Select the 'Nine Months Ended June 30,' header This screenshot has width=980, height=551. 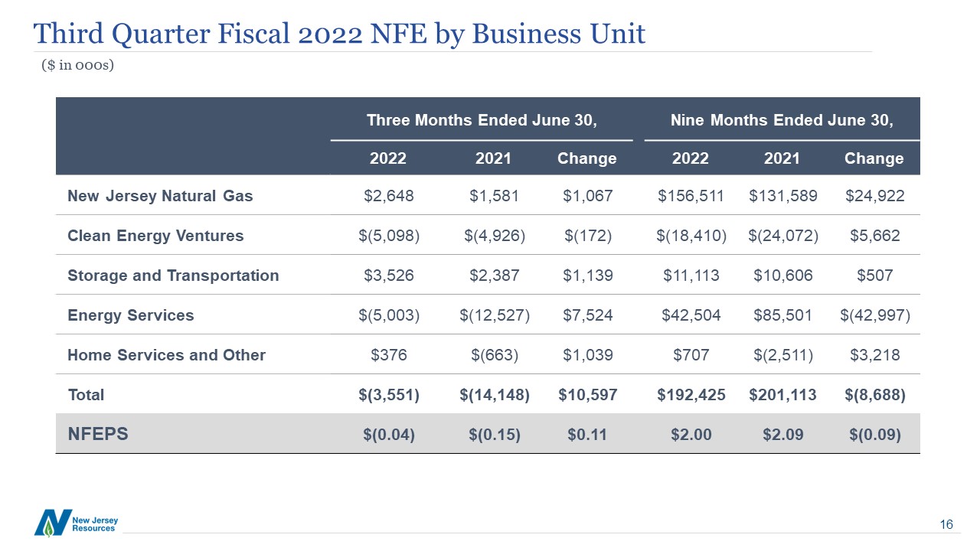782,119
